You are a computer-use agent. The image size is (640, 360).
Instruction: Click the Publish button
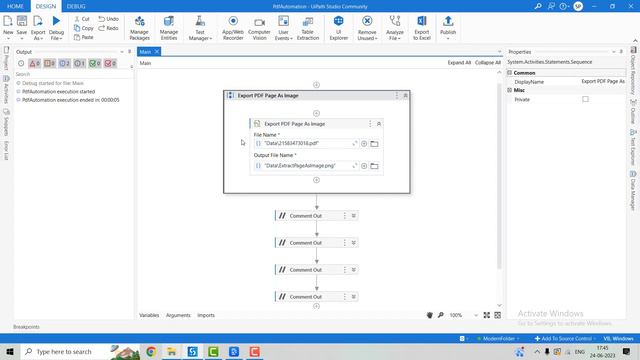[448, 27]
